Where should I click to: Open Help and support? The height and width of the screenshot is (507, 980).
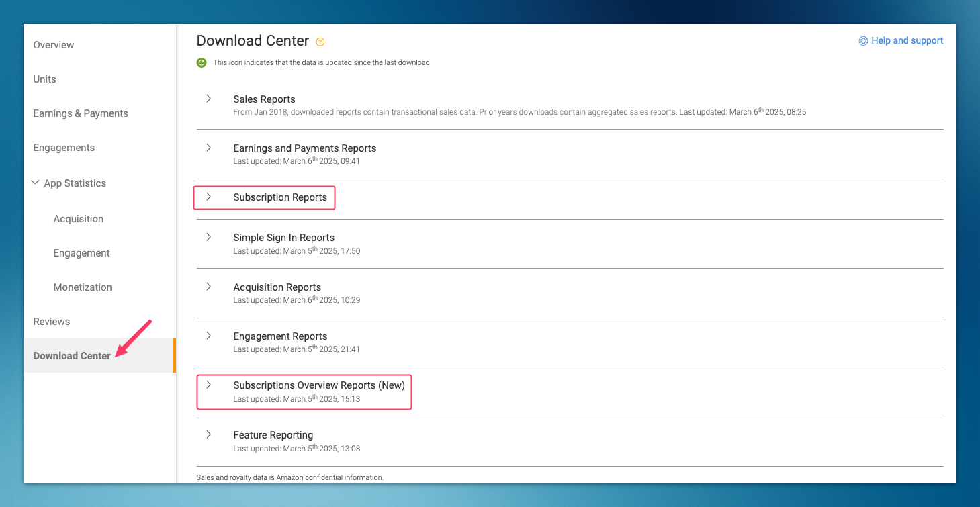(x=907, y=40)
